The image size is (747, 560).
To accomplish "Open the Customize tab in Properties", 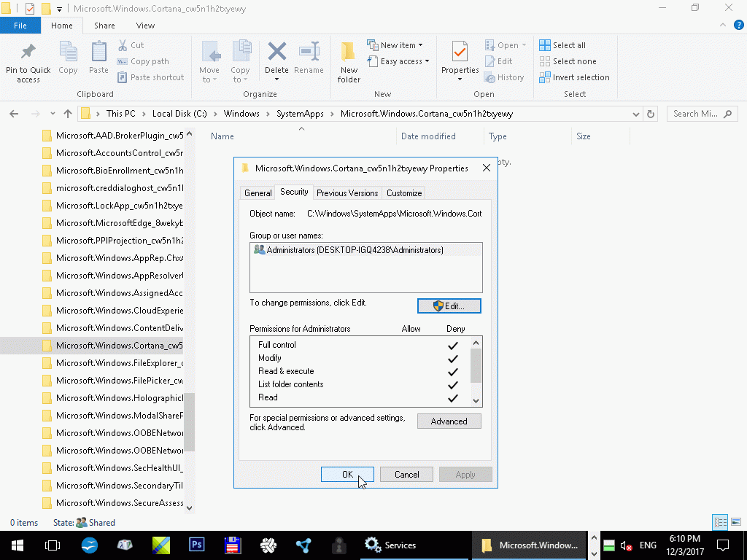I will tap(404, 192).
